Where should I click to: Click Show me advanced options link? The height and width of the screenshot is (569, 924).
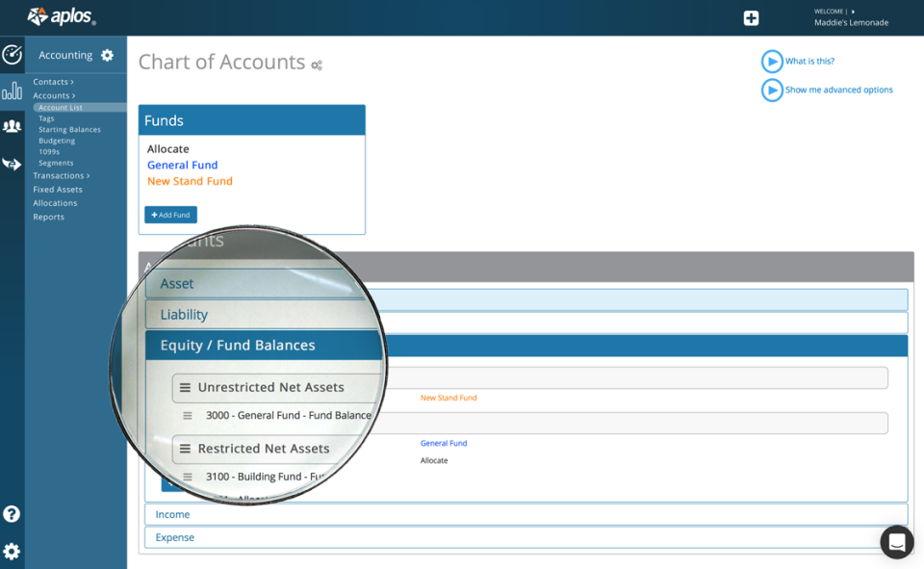[x=838, y=91]
